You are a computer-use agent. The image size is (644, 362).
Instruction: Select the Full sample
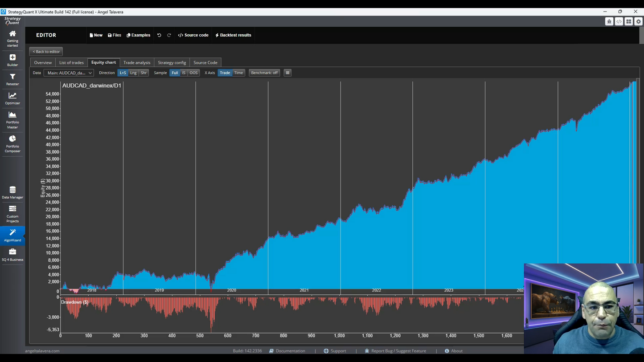[175, 73]
